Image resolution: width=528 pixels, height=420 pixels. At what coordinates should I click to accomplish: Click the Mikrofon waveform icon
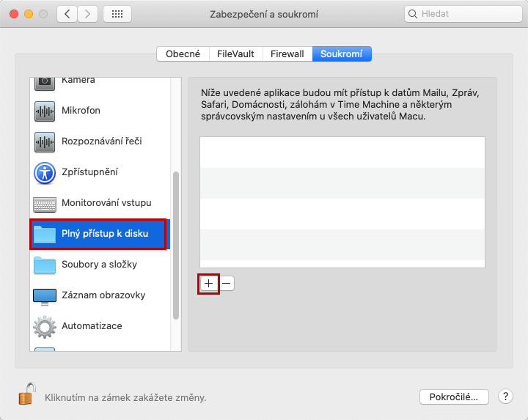[x=45, y=111]
